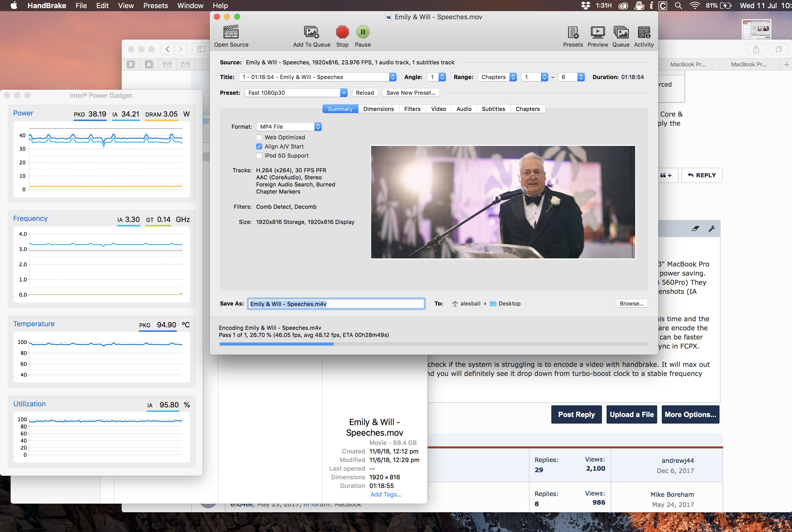792x532 pixels.
Task: Switch to the Chapters tab
Action: click(528, 109)
